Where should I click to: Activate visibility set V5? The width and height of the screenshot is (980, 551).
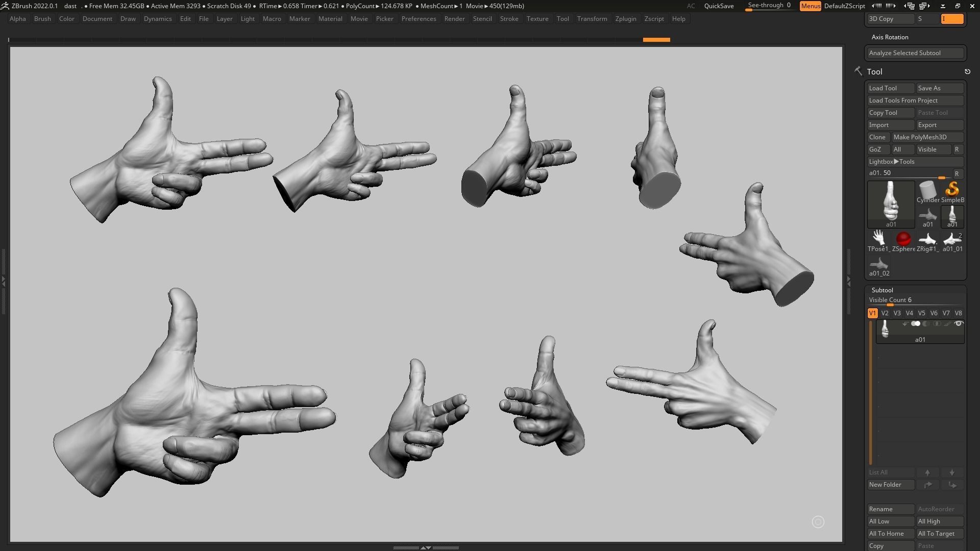(x=921, y=313)
